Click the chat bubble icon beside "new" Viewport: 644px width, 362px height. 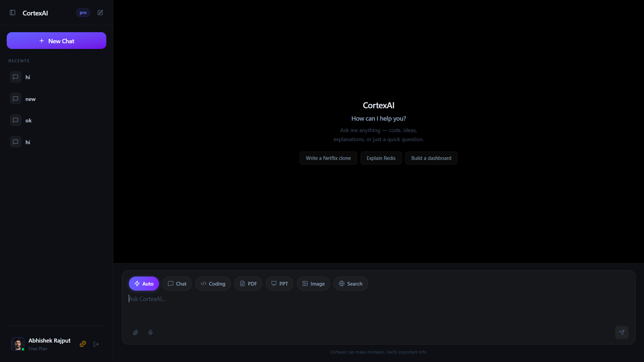click(15, 99)
